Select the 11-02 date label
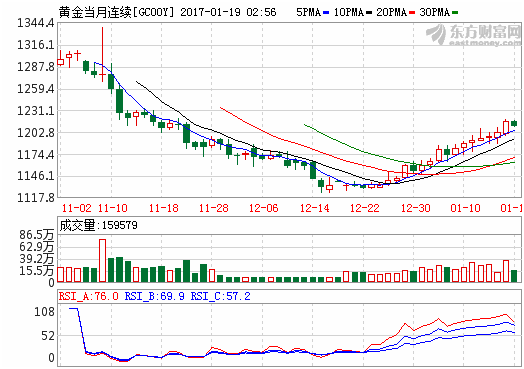 (x=77, y=208)
